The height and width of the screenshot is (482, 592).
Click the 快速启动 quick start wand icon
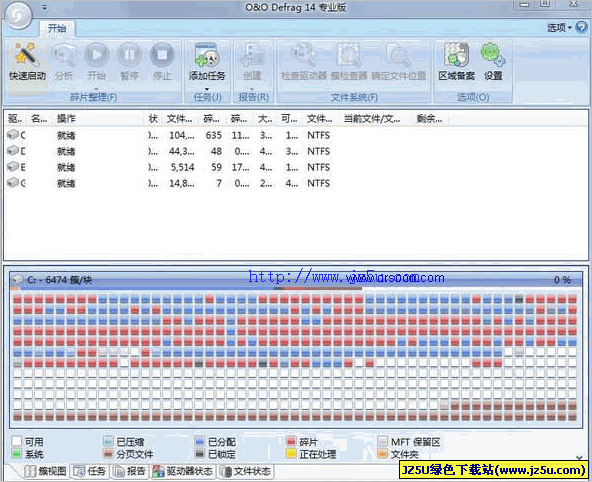(x=26, y=55)
